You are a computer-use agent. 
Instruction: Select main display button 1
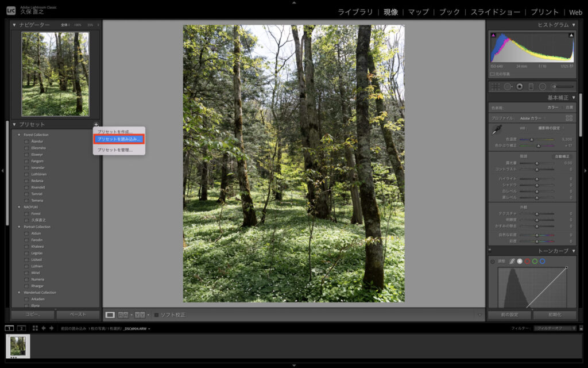[9, 328]
